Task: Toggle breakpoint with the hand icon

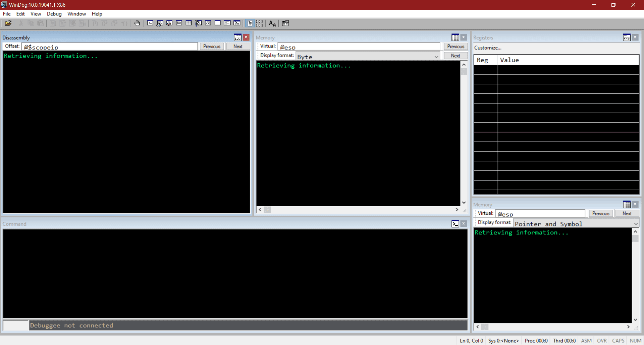Action: tap(137, 23)
